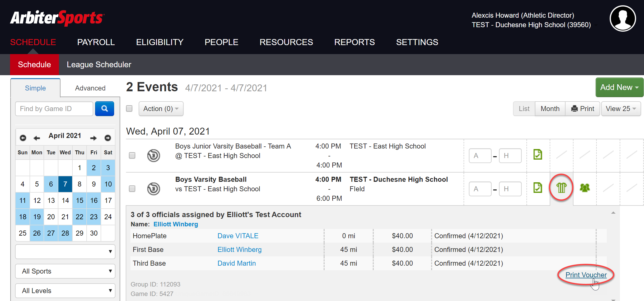Viewport: 644px width, 301px height.
Task: Switch to the League Scheduler tab
Action: coord(99,65)
